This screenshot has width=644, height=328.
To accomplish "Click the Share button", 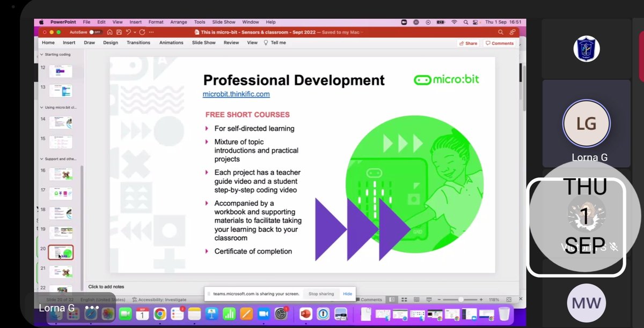I will [x=469, y=43].
